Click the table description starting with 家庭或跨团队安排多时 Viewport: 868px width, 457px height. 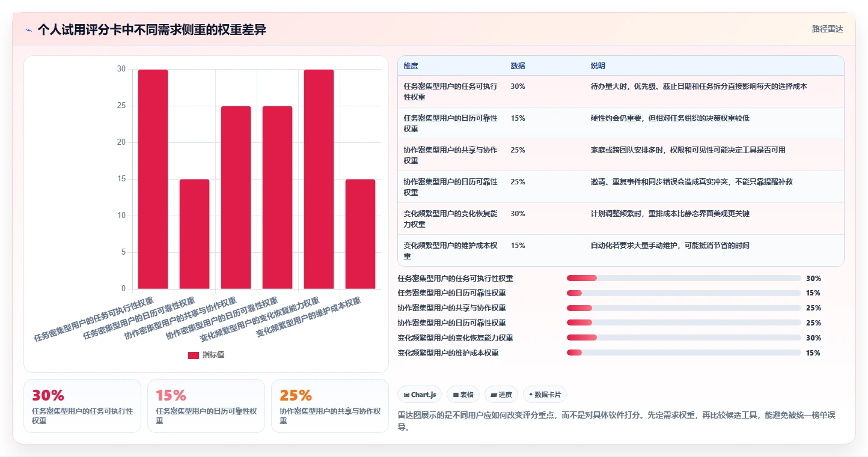click(688, 150)
